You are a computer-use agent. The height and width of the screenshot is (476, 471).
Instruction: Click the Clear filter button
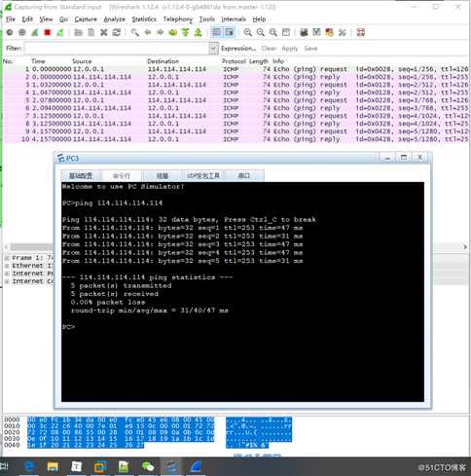pos(269,49)
